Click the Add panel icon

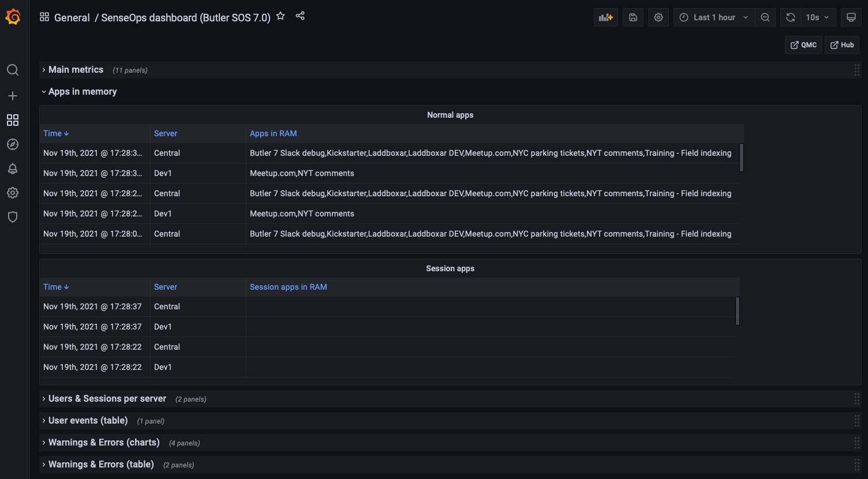[605, 17]
